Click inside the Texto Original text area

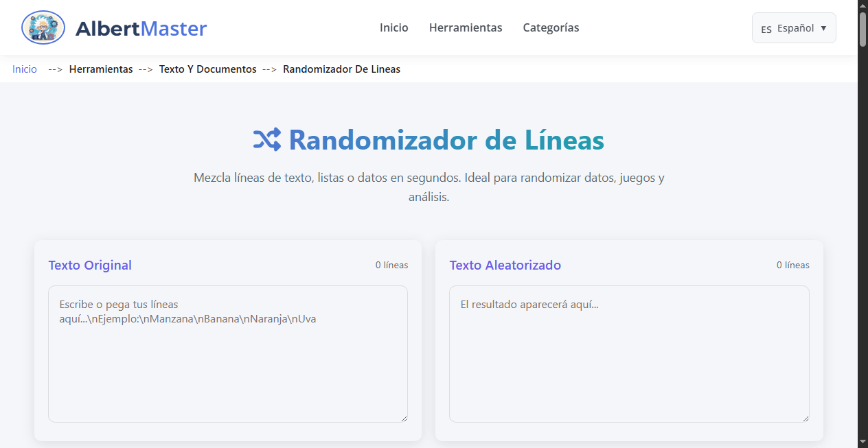(227, 354)
